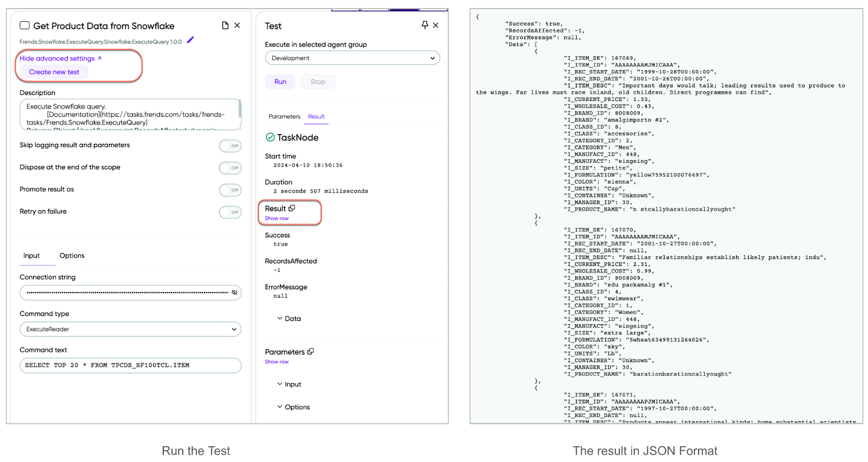Enable Retry on failure switch
868x462 pixels.
click(x=231, y=212)
